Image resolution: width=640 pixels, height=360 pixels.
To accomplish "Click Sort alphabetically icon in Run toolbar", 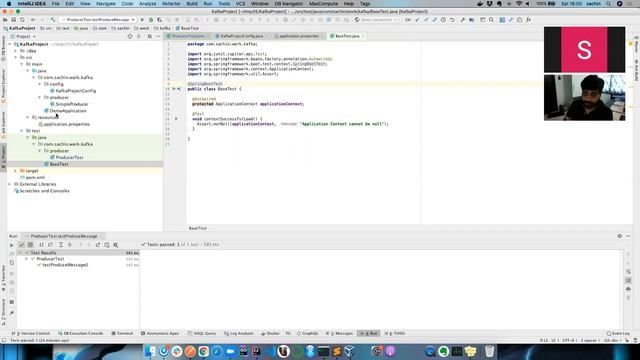I will (x=41, y=244).
